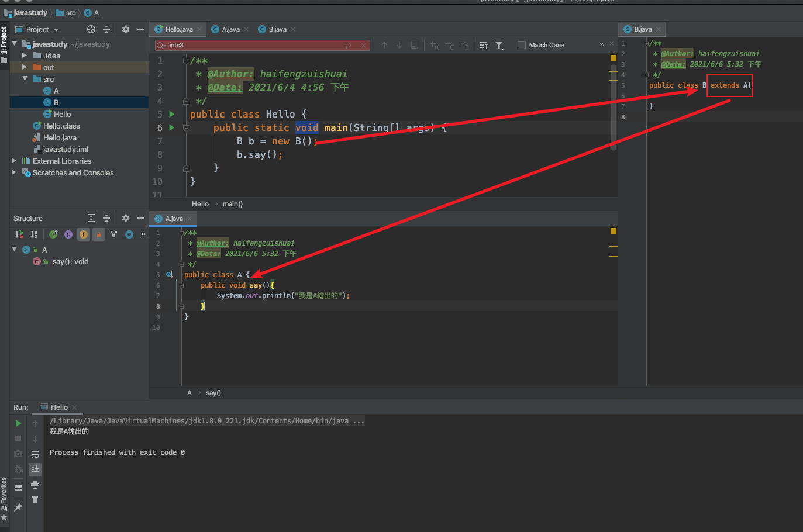Viewport: 803px width, 532px height.
Task: Select Hello.class in the Project tree
Action: (57, 126)
